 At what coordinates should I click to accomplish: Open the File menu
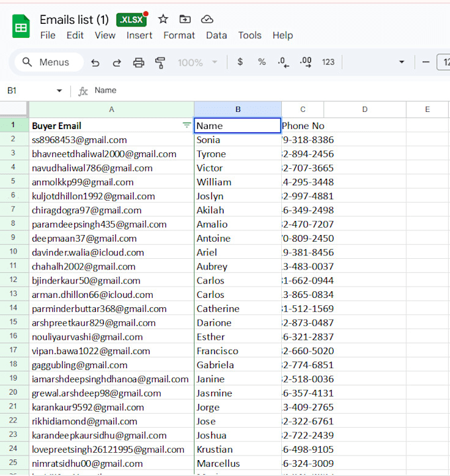[x=48, y=35]
